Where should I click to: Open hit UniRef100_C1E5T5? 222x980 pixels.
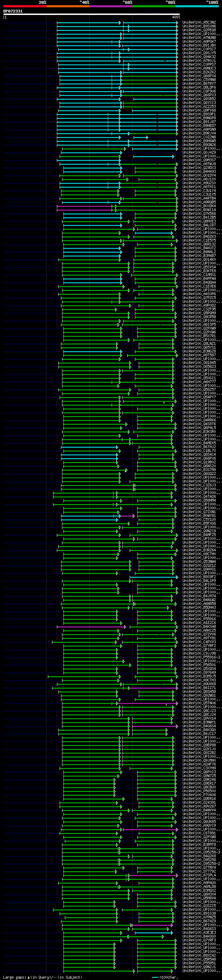pyautogui.click(x=199, y=241)
